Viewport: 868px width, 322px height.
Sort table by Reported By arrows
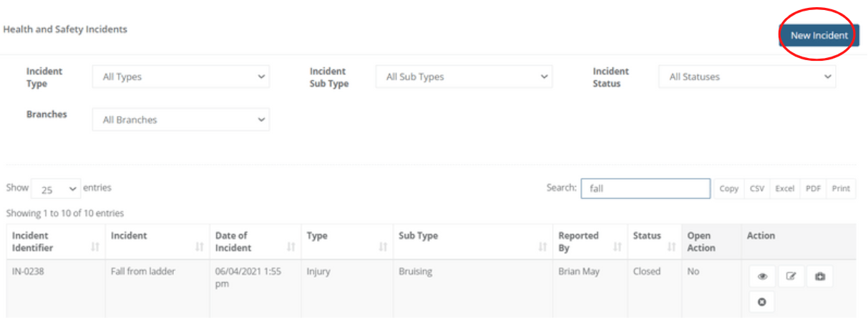pyautogui.click(x=617, y=248)
